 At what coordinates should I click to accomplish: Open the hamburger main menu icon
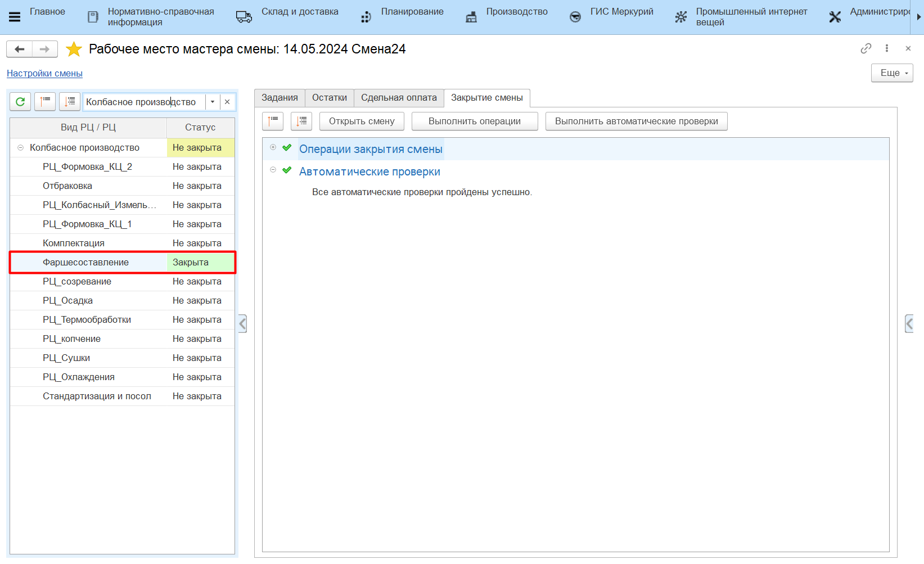[15, 17]
